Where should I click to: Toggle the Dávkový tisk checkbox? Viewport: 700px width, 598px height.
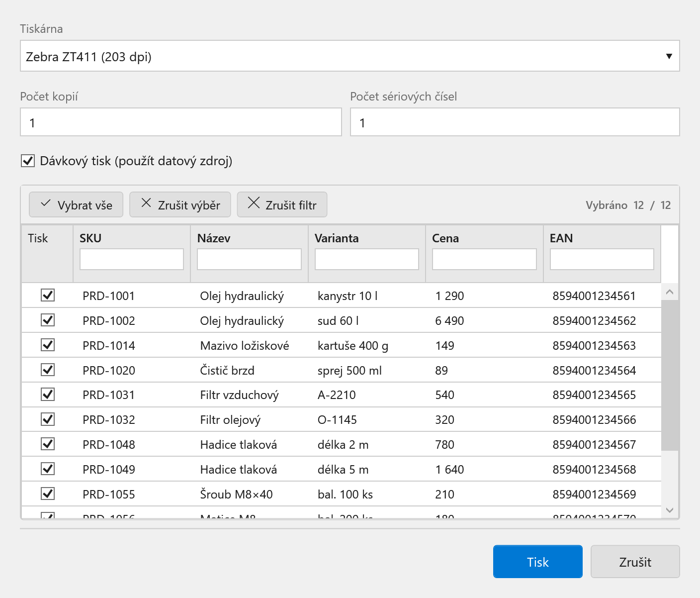point(28,161)
